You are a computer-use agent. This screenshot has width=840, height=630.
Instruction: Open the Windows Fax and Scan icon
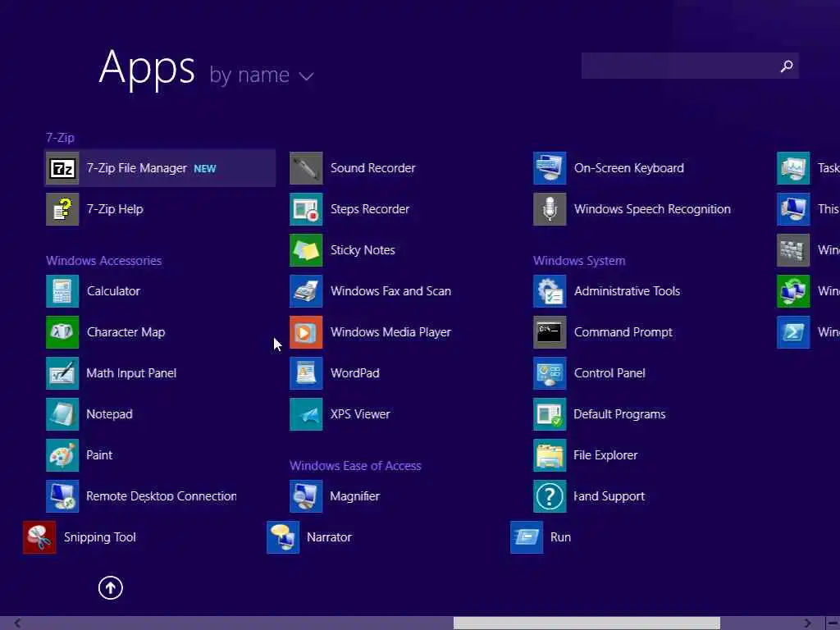point(306,291)
